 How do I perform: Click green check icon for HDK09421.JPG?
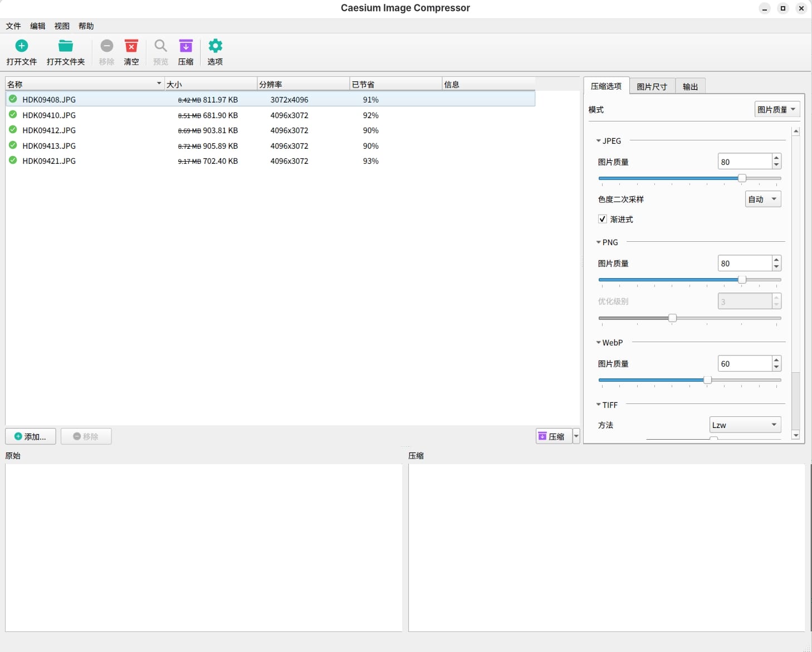coord(13,160)
